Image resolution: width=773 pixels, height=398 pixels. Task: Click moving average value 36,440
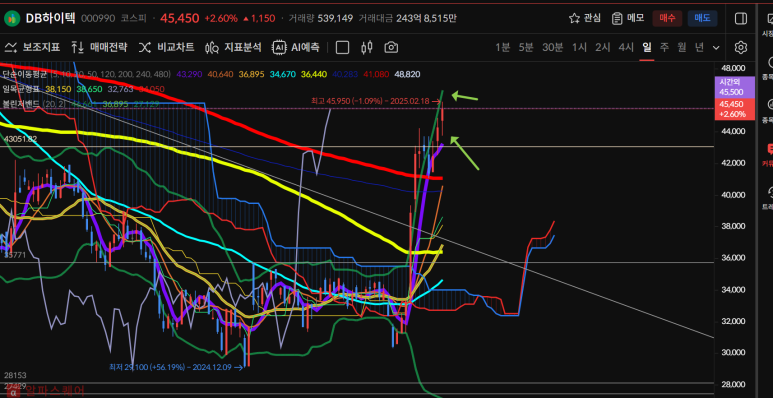click(x=314, y=74)
